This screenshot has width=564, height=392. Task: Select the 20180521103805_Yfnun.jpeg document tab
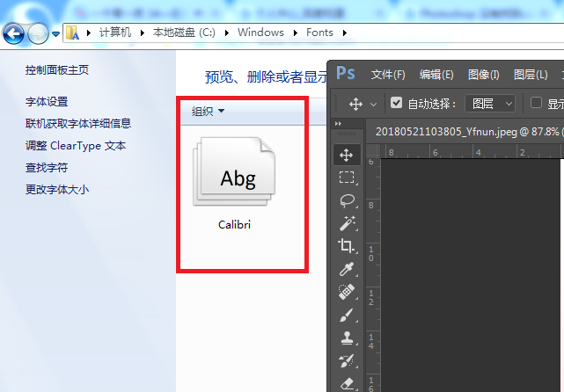point(467,132)
